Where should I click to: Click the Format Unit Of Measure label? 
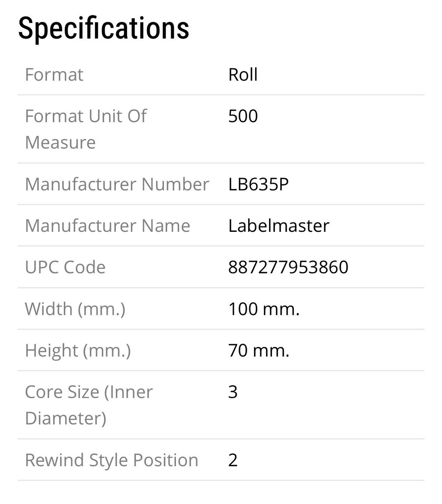[86, 129]
